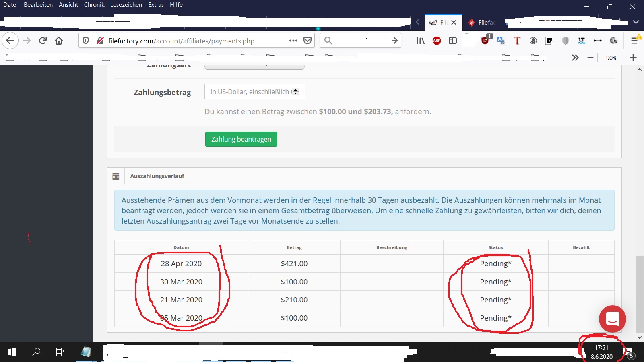
Task: Submit search with the arrow button
Action: (395, 41)
